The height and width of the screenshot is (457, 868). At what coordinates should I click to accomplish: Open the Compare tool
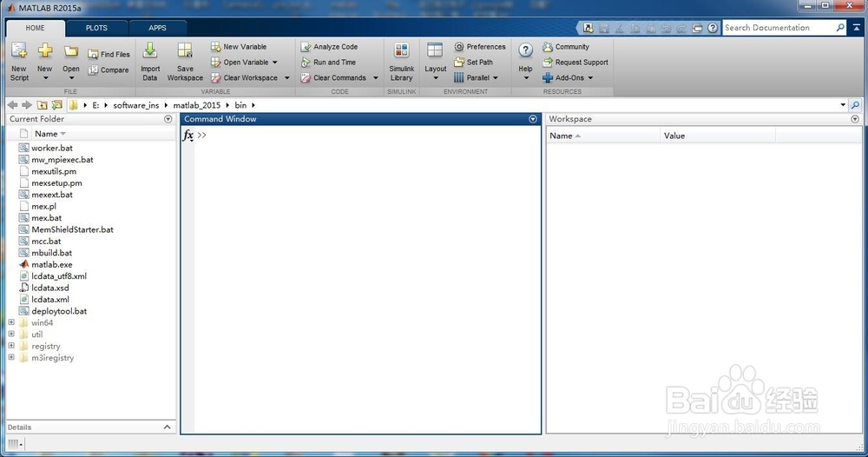tap(108, 70)
